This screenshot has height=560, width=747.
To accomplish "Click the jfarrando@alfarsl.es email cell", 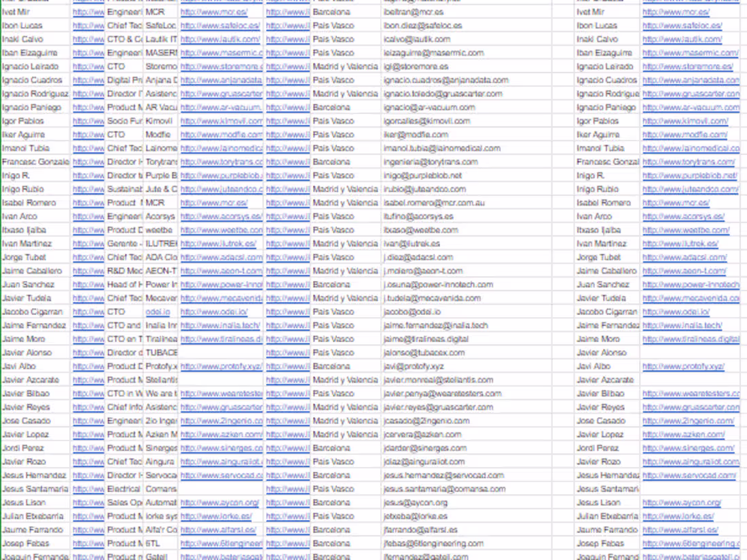I will [420, 530].
